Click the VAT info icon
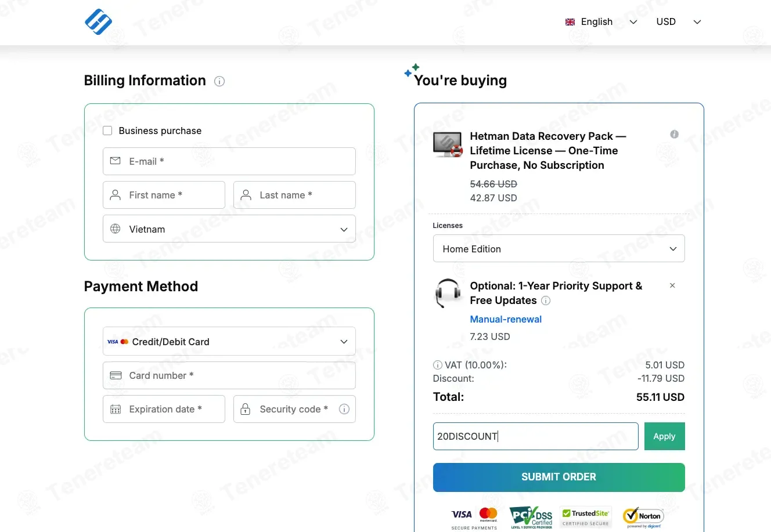The height and width of the screenshot is (532, 771). [x=438, y=365]
